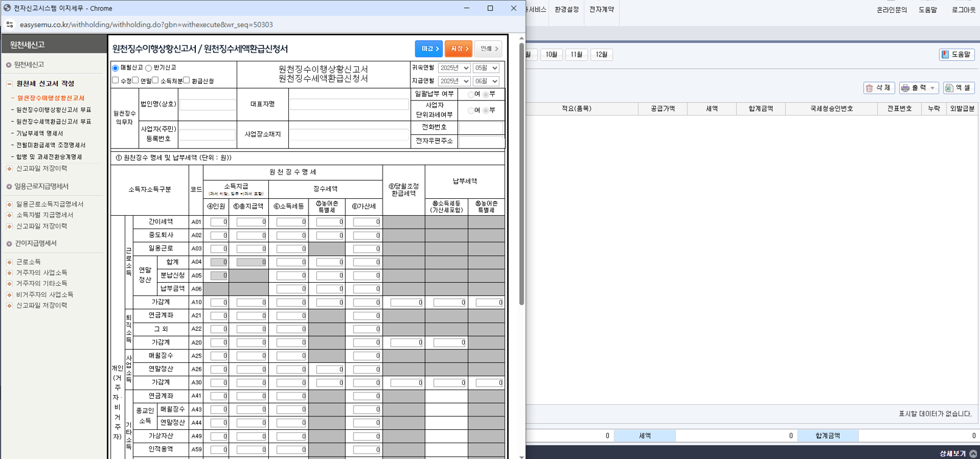
Task: Click the plus icon beside 거주자의 기타소득
Action: pyautogui.click(x=9, y=284)
